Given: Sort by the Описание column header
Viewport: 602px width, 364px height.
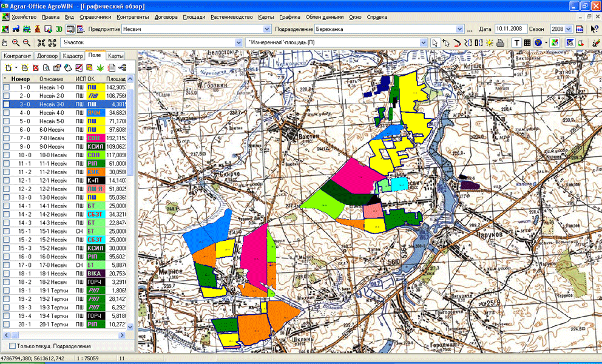Looking at the screenshot, I should coord(52,79).
